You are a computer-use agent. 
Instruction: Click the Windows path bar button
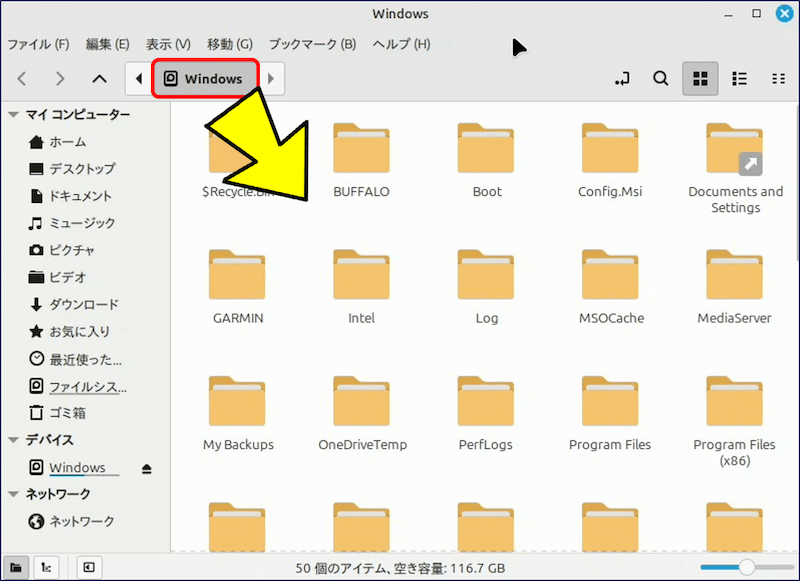tap(205, 78)
